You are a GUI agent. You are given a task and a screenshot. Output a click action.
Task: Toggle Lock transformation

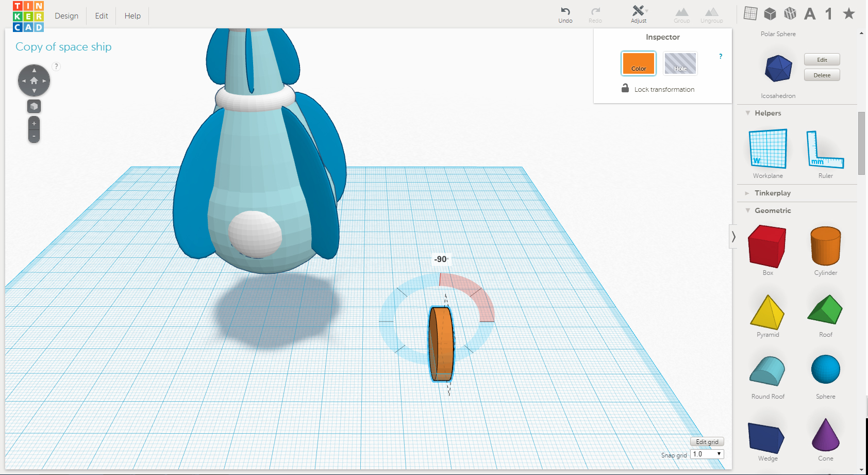pos(658,89)
